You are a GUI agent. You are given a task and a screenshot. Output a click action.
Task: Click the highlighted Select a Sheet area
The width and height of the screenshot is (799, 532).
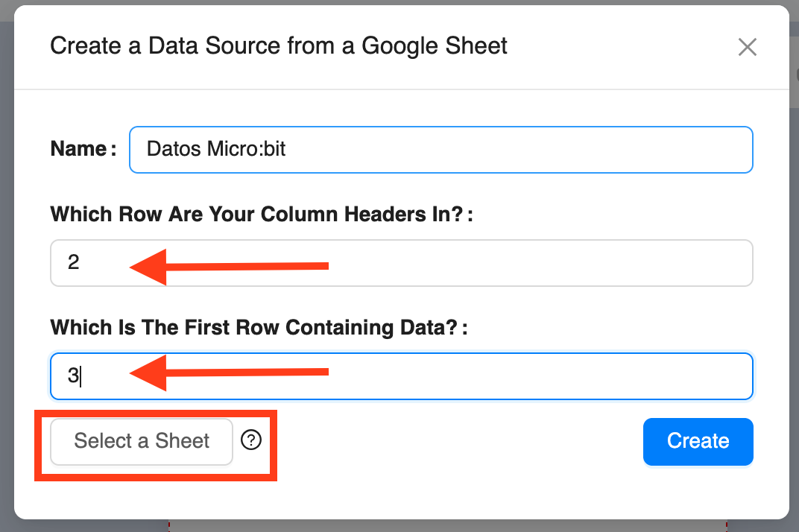141,441
